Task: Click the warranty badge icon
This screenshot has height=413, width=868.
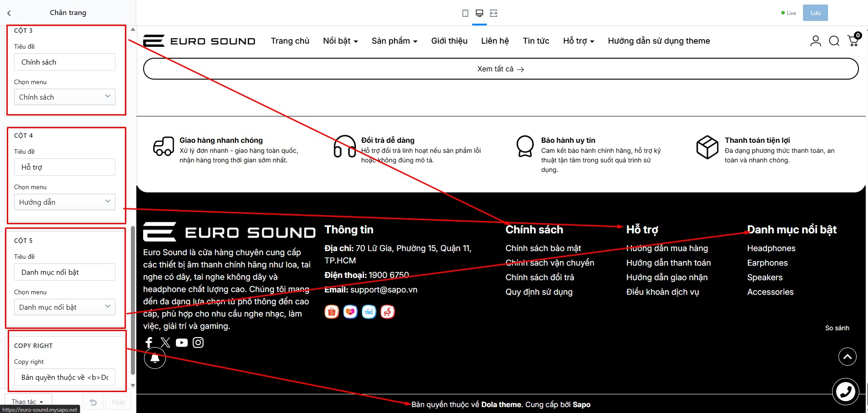Action: point(525,146)
